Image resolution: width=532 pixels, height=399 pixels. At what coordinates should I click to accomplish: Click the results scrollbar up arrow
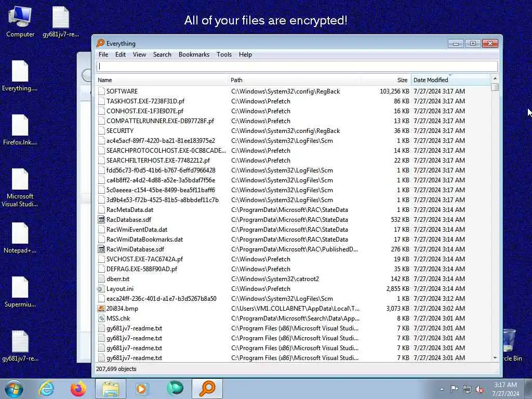click(495, 79)
